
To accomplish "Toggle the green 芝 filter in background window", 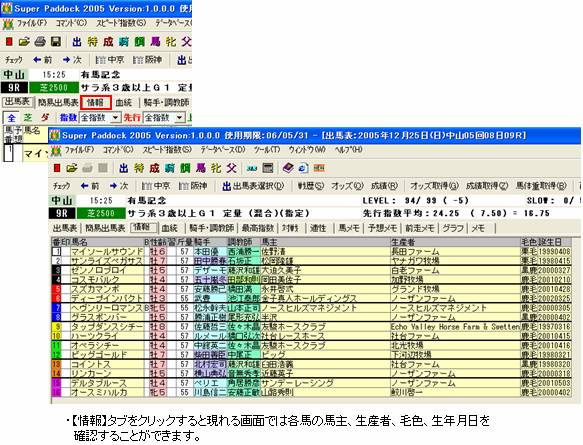I will 28,118.
